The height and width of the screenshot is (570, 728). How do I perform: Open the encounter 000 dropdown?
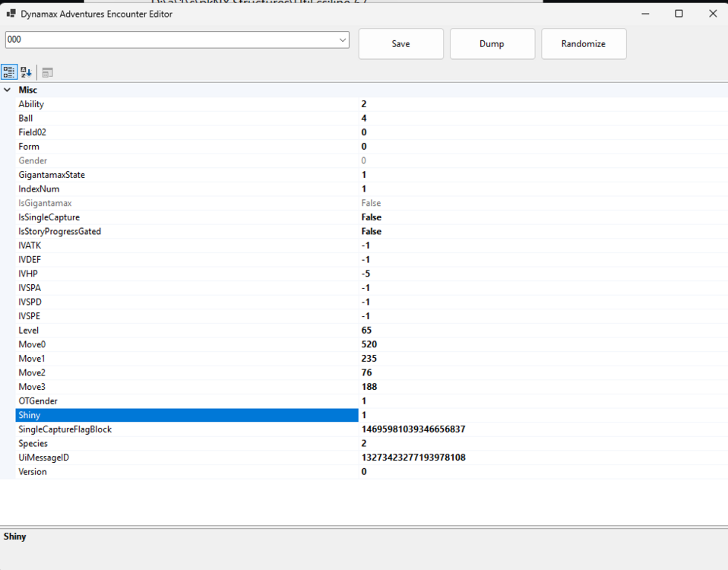click(342, 40)
